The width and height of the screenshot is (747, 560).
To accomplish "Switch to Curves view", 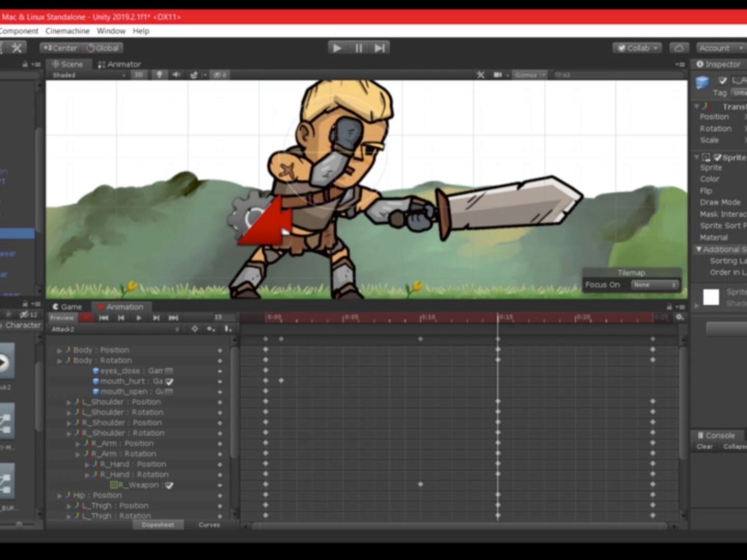I will [209, 525].
